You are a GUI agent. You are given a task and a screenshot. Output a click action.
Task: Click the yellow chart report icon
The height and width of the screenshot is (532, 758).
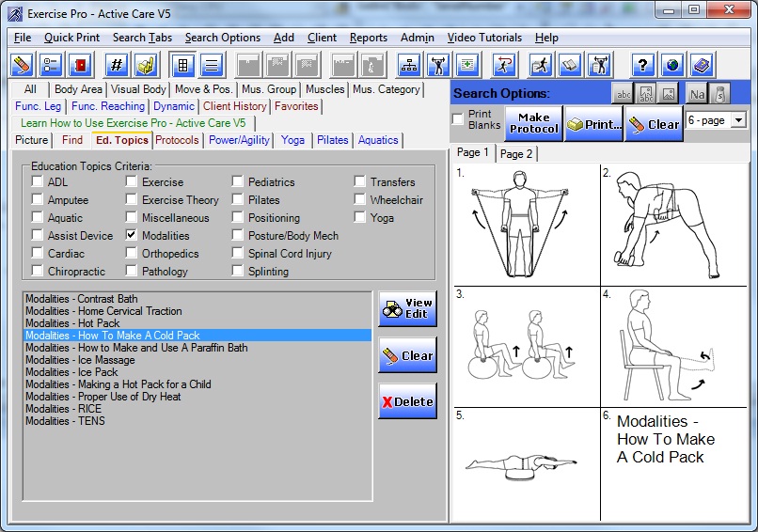click(x=146, y=65)
